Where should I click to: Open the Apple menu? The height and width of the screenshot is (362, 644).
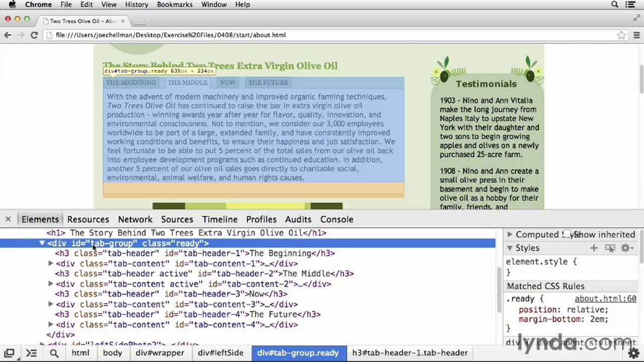point(12,5)
